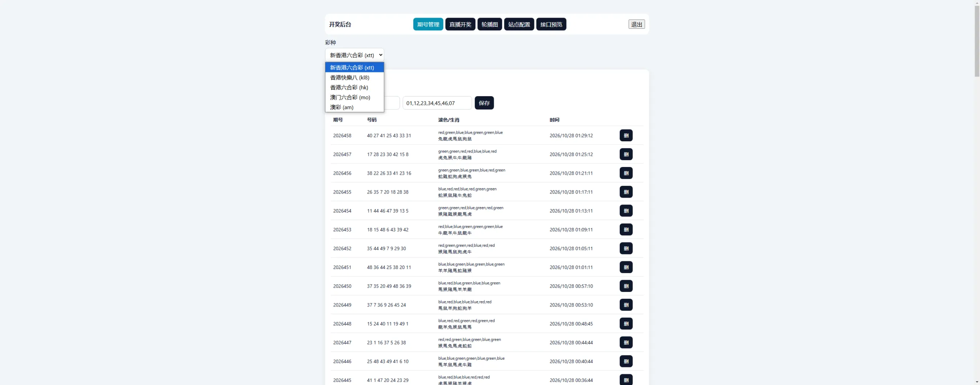This screenshot has width=980, height=385.
Task: Collapse the 彩种 lottery type dropdown
Action: [354, 55]
